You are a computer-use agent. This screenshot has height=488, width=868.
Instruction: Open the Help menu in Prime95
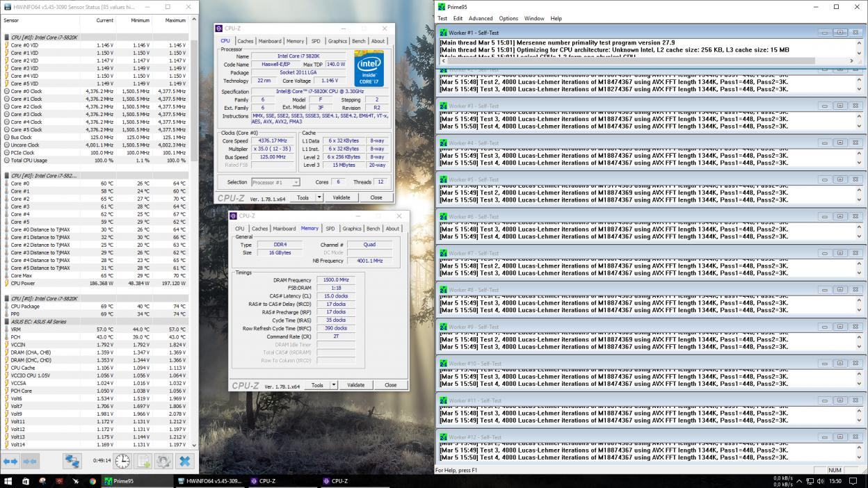click(x=556, y=19)
